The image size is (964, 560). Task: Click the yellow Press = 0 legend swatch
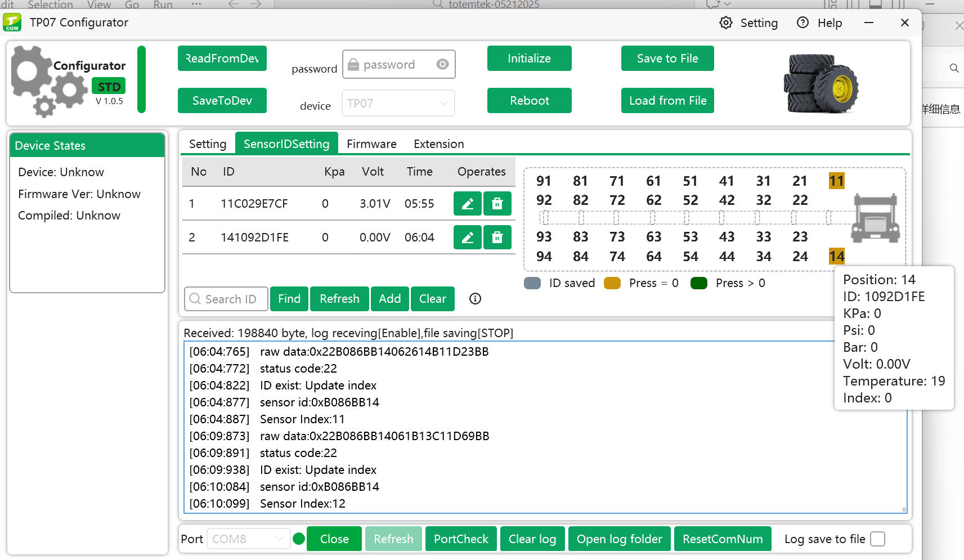(612, 283)
